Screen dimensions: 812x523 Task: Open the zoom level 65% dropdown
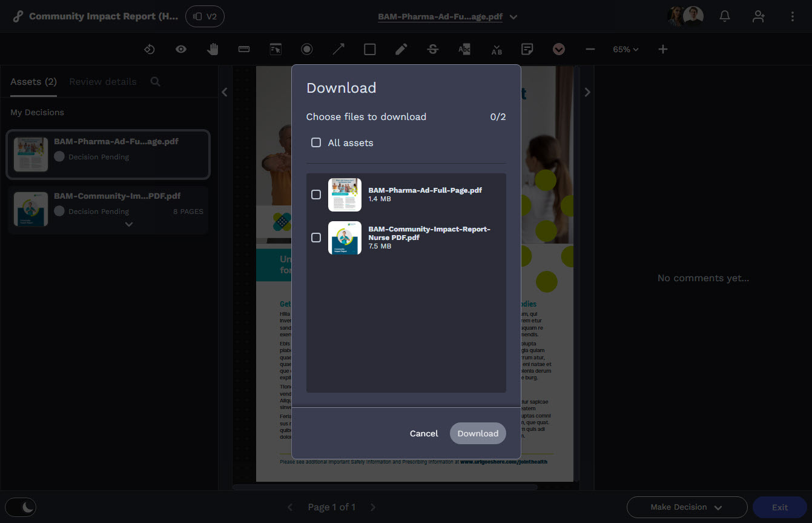coord(626,49)
